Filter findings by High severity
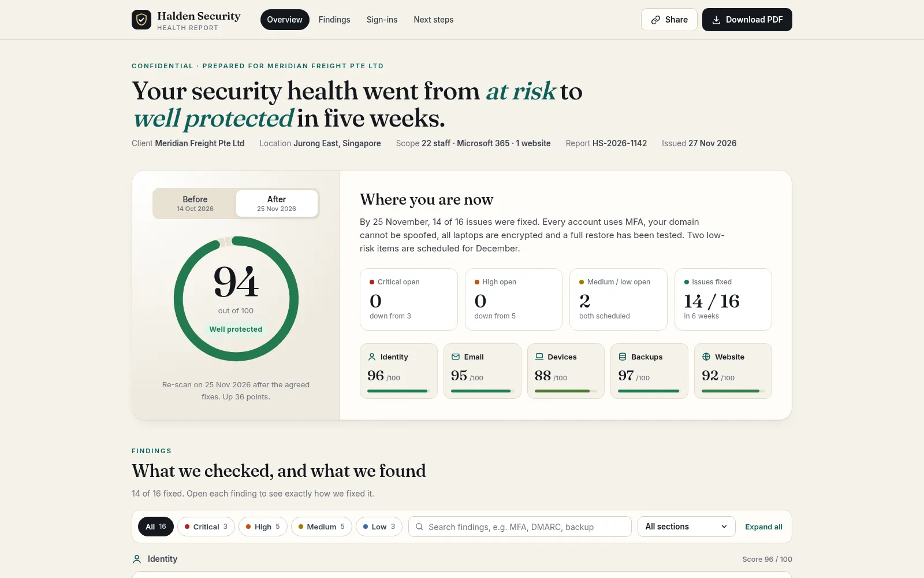The width and height of the screenshot is (924, 578). (x=263, y=527)
